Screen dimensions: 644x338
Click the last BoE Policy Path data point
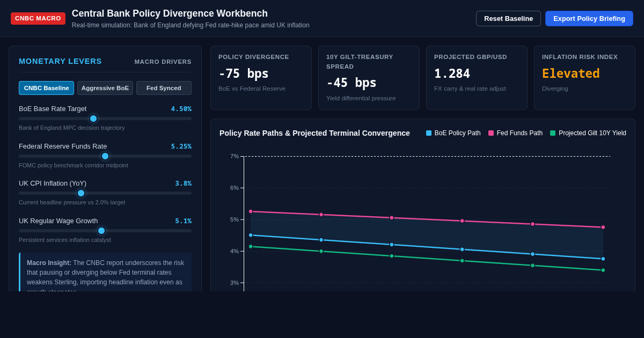click(x=603, y=259)
